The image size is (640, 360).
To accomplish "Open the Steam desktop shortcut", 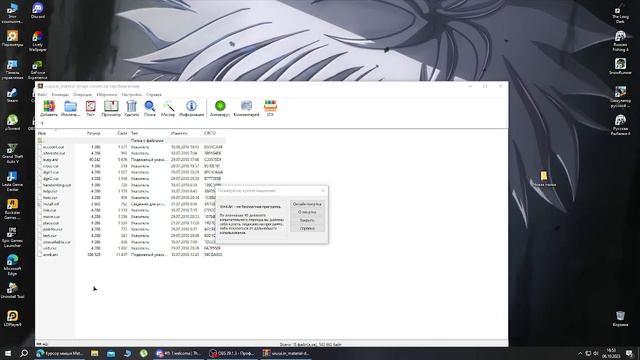I will coord(12,96).
